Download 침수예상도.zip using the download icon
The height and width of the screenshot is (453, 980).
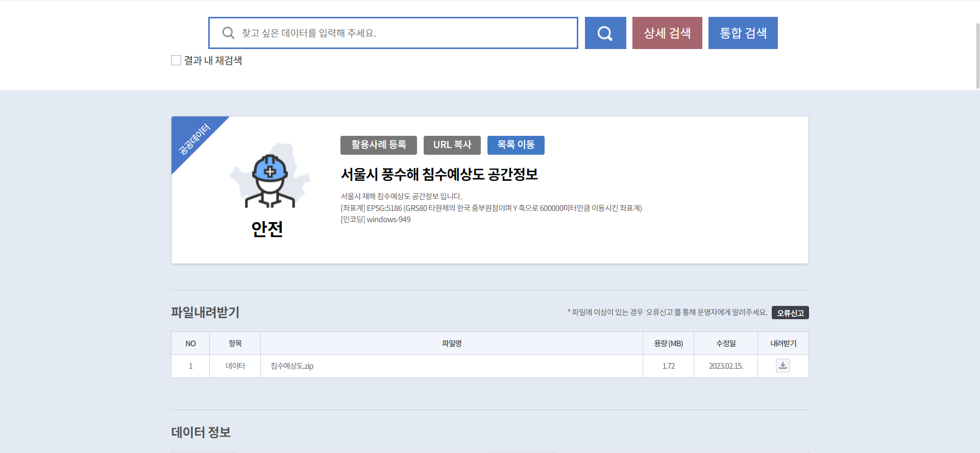coord(783,366)
